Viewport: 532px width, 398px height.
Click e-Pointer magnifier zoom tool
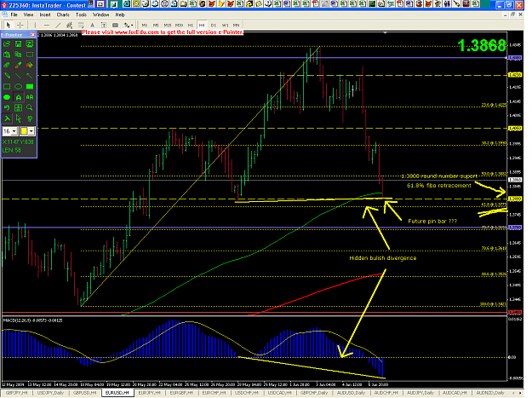(30, 107)
